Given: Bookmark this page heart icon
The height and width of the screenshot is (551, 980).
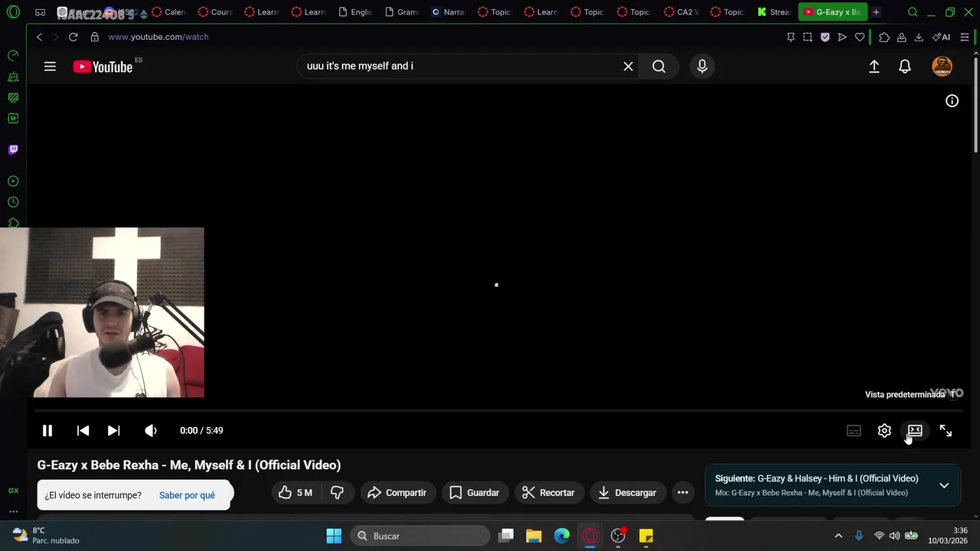Looking at the screenshot, I should pyautogui.click(x=860, y=37).
